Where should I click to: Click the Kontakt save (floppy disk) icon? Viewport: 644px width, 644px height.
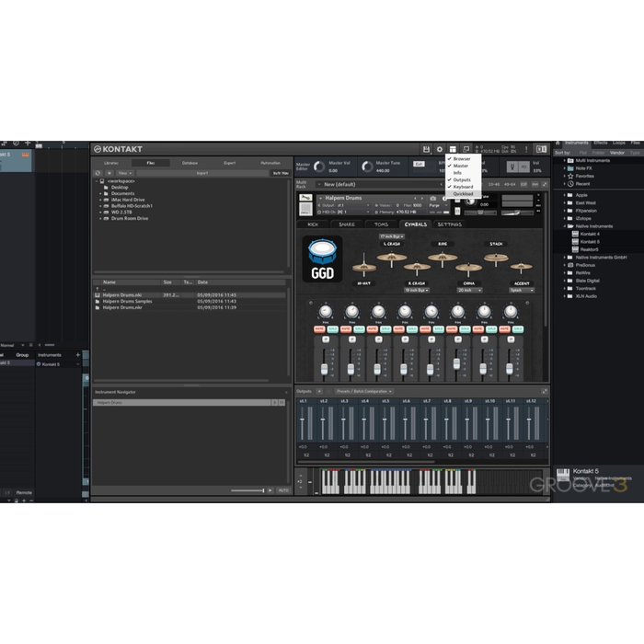426,149
